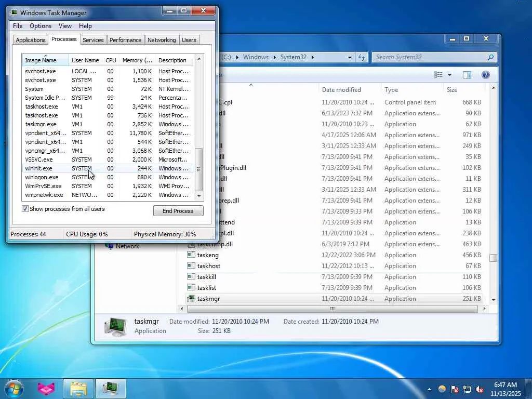532x399 pixels.
Task: Click the muted volume tray icon
Action: [480, 389]
